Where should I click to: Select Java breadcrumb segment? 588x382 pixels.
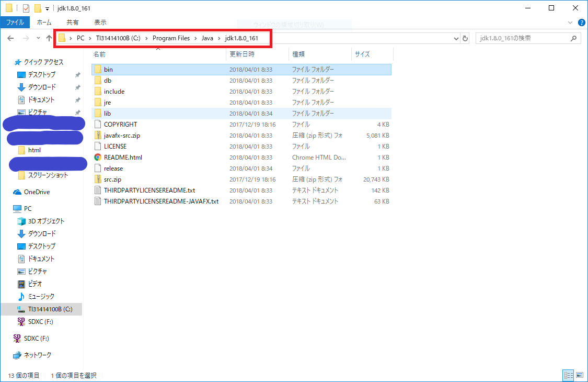click(207, 38)
